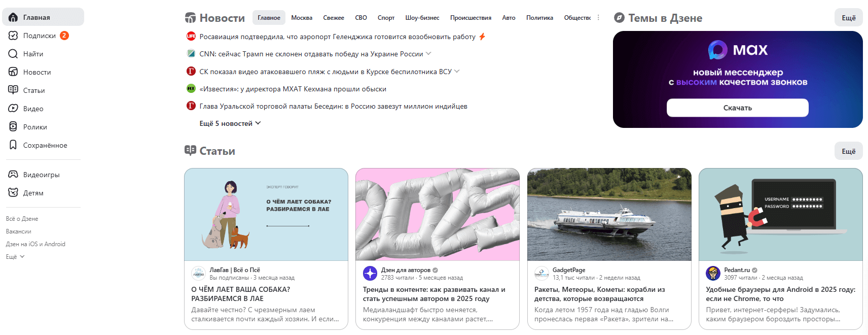Screen dimensions: 868x335
Task: Open the 2025 balloon digits article thumbnail
Action: pyautogui.click(x=438, y=215)
